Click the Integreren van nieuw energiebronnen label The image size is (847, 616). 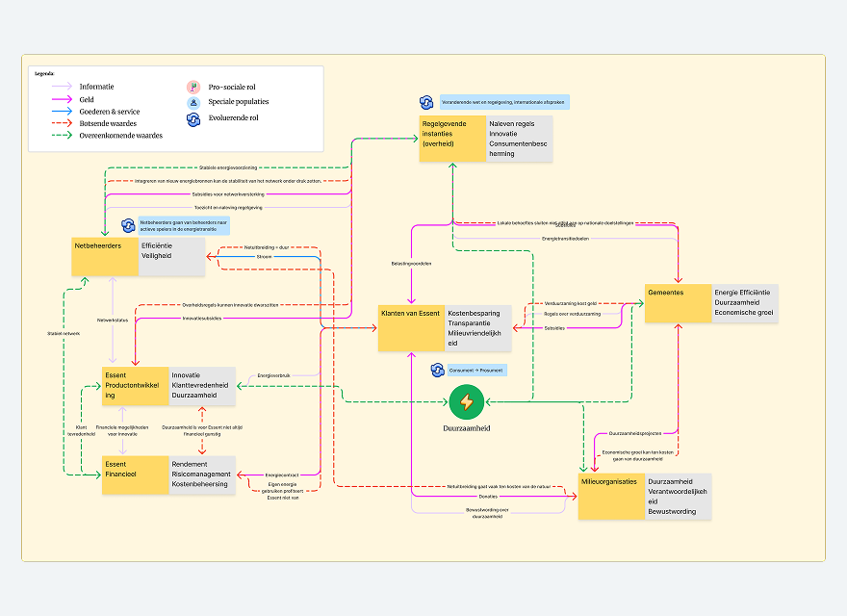228,181
